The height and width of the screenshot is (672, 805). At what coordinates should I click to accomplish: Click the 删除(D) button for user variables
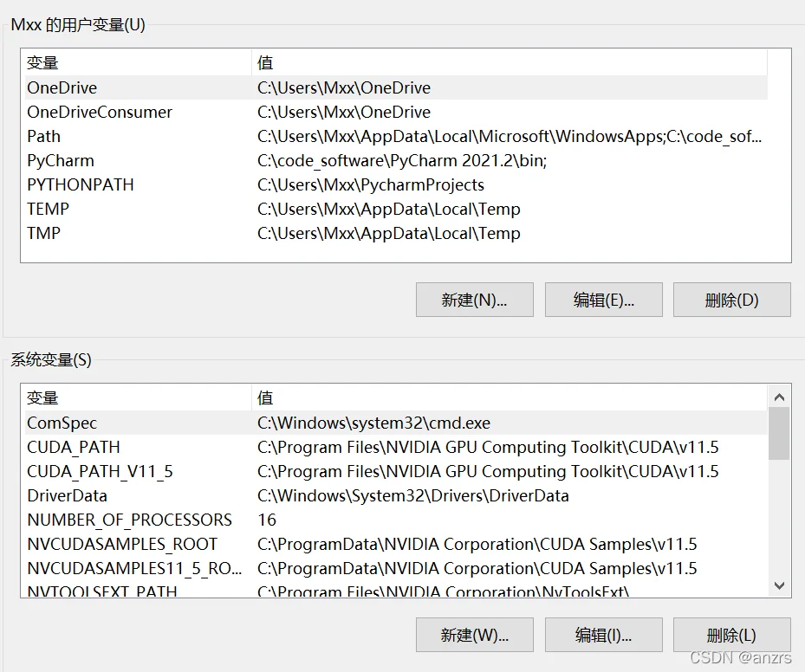731,300
